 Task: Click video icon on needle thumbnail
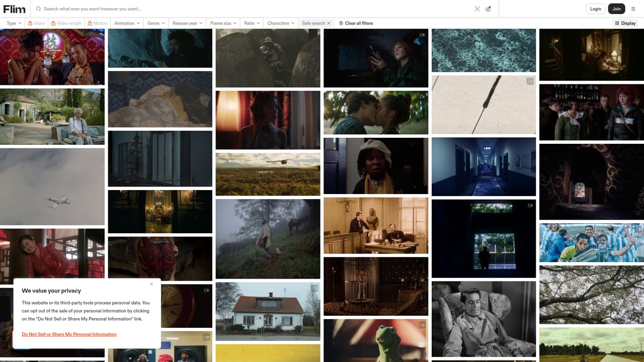tap(530, 81)
